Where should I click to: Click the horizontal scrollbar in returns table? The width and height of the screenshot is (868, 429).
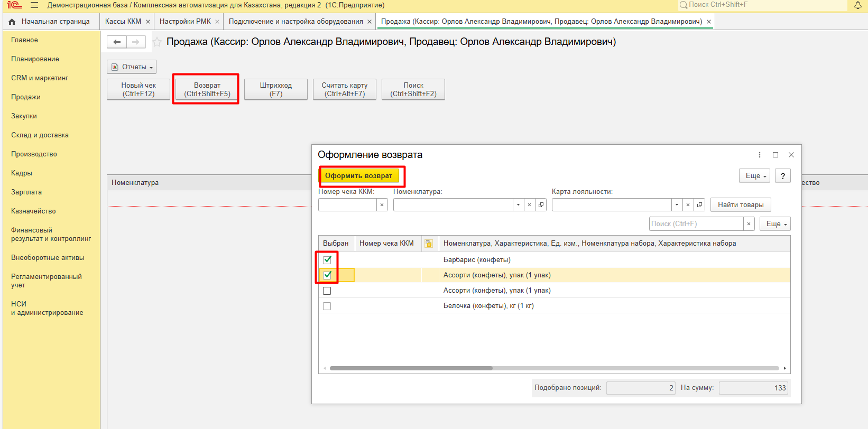click(x=411, y=368)
